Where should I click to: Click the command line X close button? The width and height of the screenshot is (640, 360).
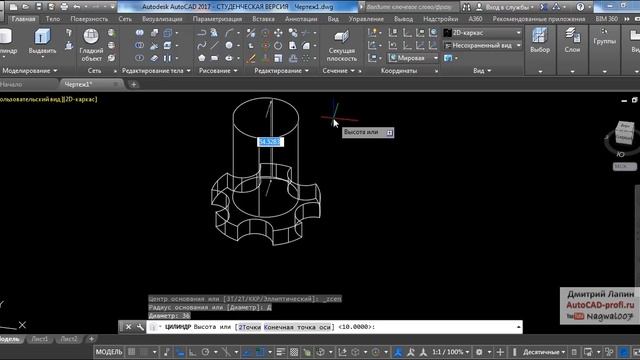128,327
